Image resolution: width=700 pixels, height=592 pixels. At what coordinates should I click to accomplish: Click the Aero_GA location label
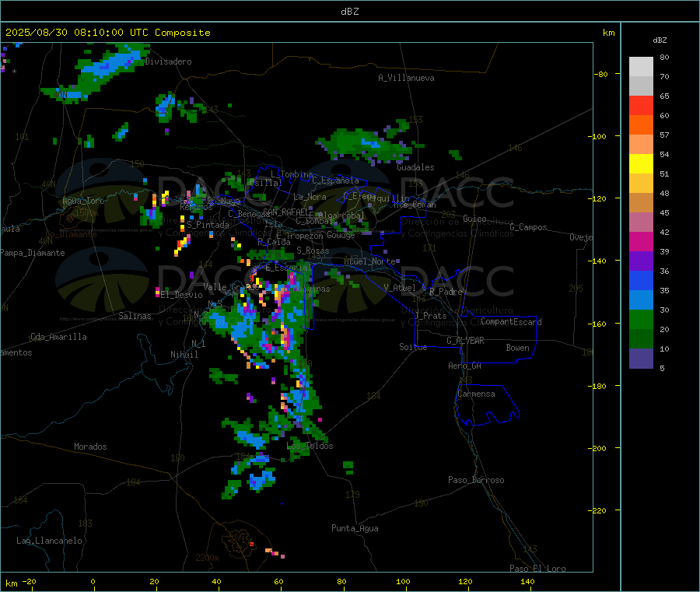point(465,366)
